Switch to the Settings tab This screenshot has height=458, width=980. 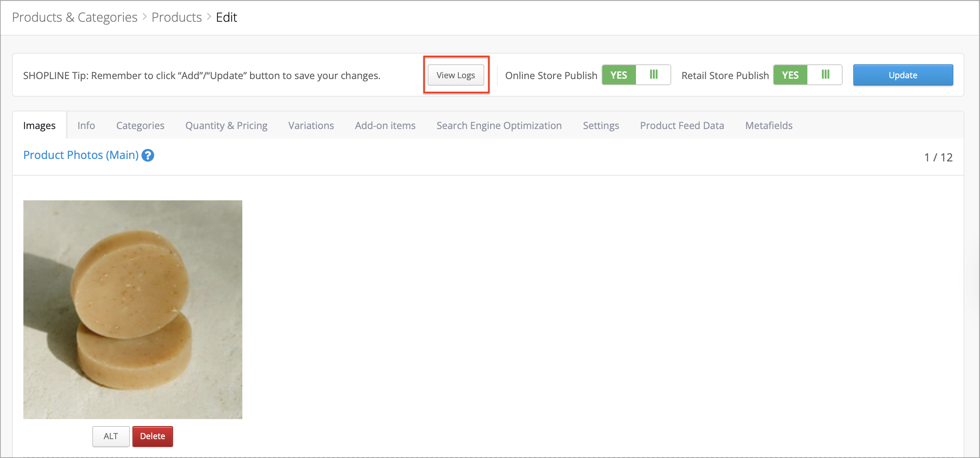[x=601, y=125]
